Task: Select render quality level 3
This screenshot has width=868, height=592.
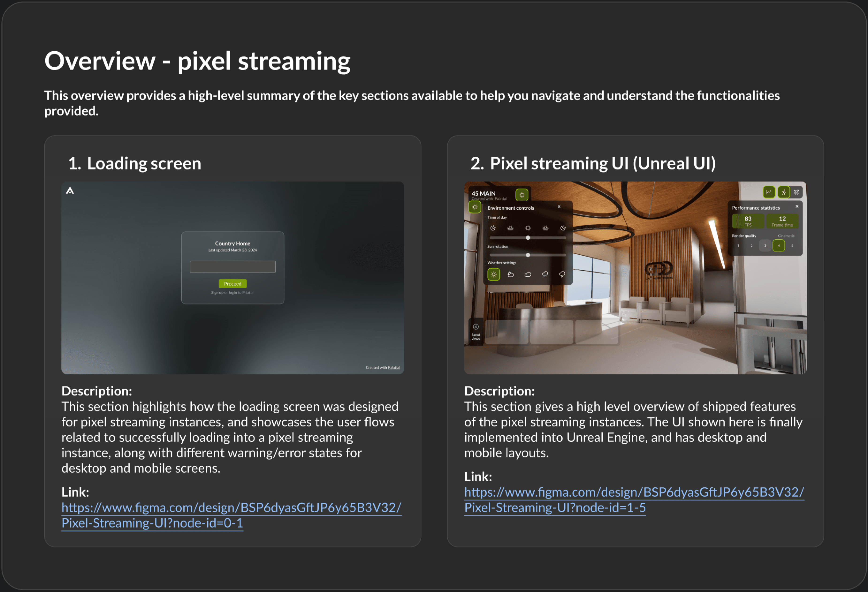Action: click(x=765, y=246)
